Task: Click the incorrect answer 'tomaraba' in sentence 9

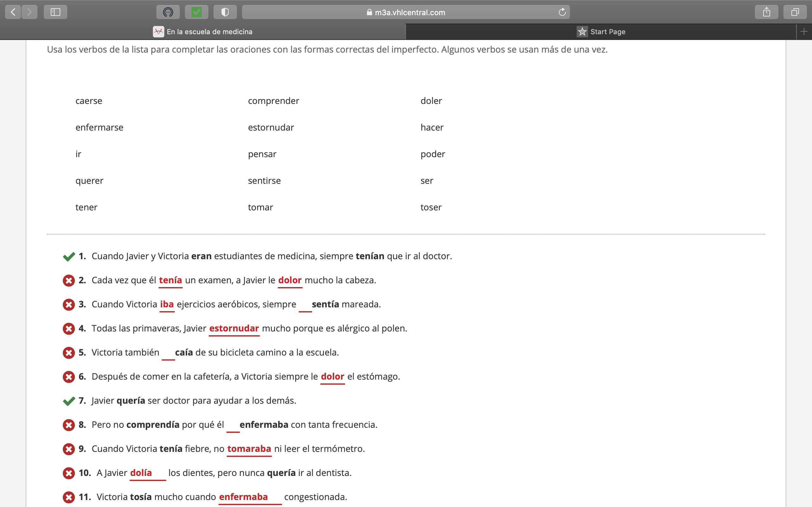Action: coord(249,449)
